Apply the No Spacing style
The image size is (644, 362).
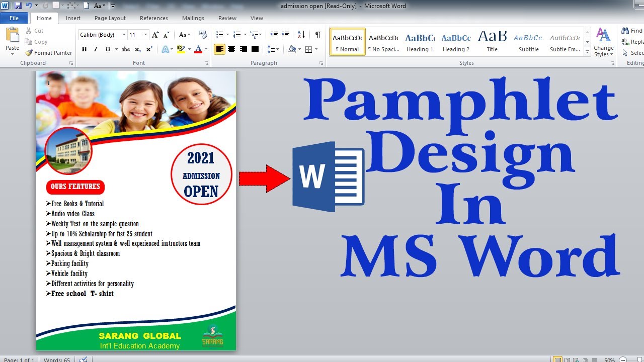[383, 42]
